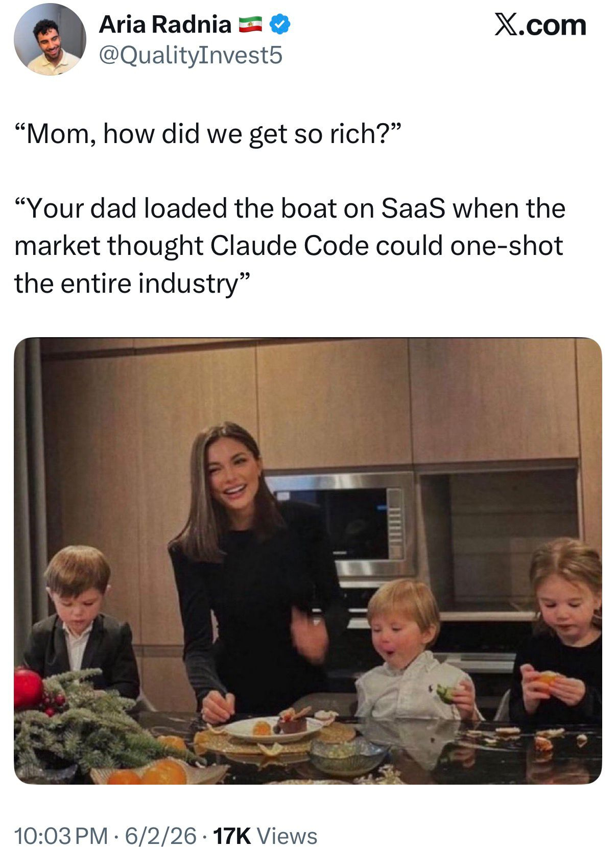The image size is (616, 847).
Task: Click the Aria Radnia display name
Action: tap(165, 25)
